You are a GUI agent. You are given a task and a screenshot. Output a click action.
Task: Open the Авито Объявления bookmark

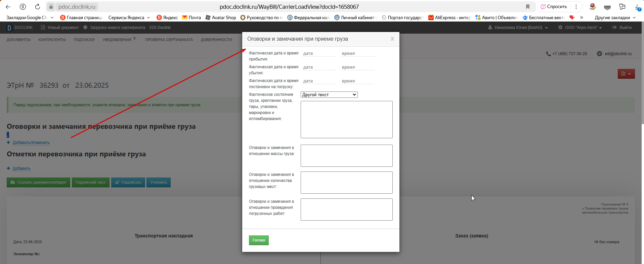pyautogui.click(x=497, y=17)
